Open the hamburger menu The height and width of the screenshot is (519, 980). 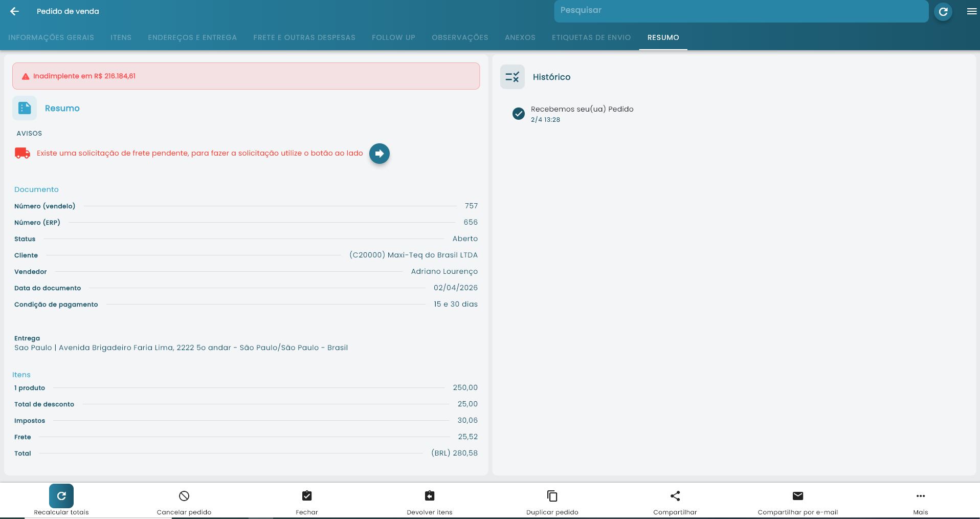[x=971, y=11]
